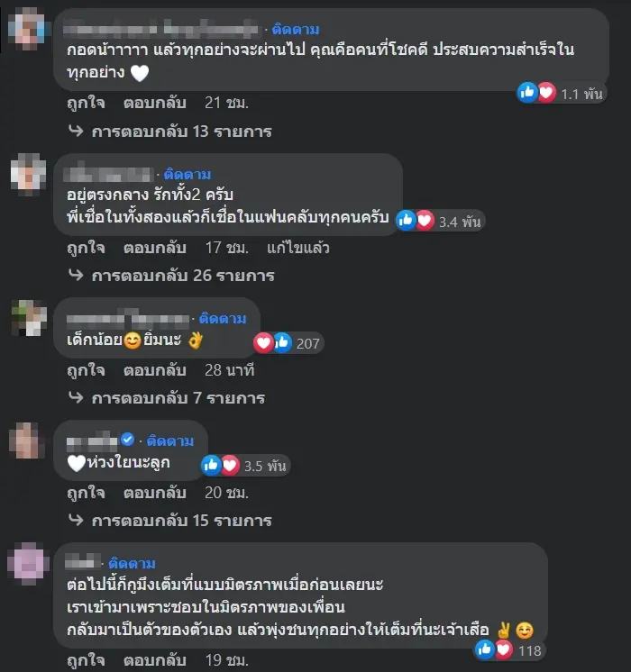
Task: Open reactions on the 1.1 พัน comment
Action: pyautogui.click(x=561, y=93)
